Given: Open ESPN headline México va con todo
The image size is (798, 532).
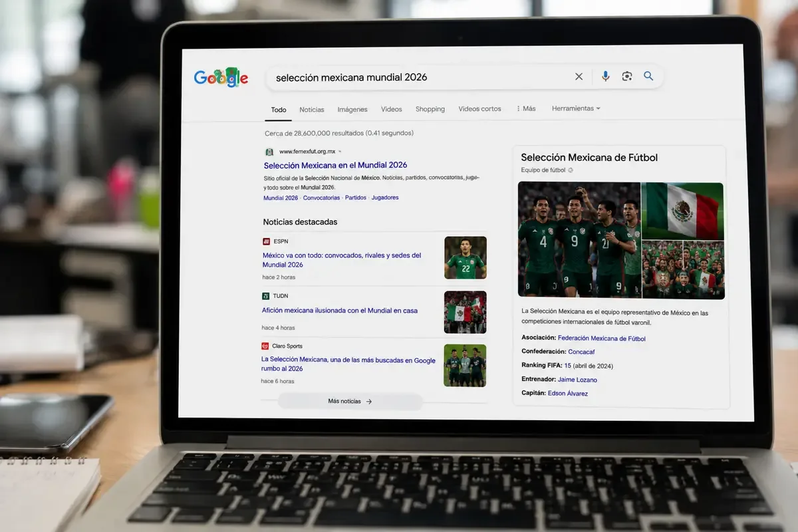Looking at the screenshot, I should pyautogui.click(x=342, y=260).
